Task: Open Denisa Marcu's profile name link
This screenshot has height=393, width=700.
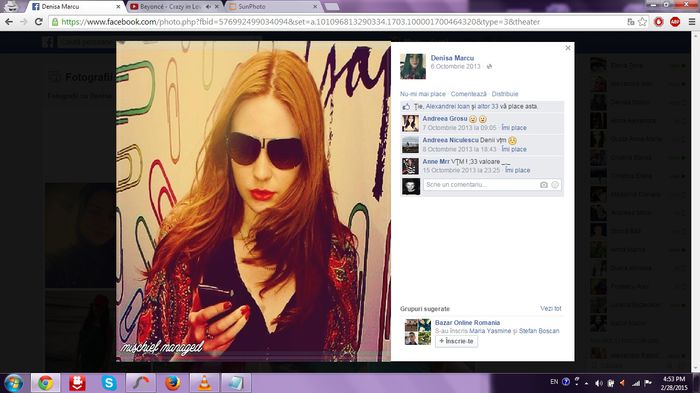Action: (x=452, y=58)
